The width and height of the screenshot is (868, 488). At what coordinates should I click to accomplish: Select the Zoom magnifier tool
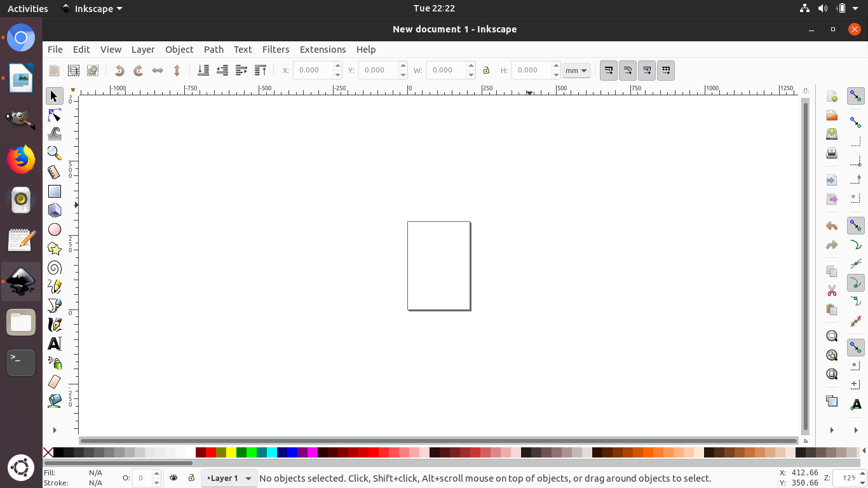click(x=55, y=153)
